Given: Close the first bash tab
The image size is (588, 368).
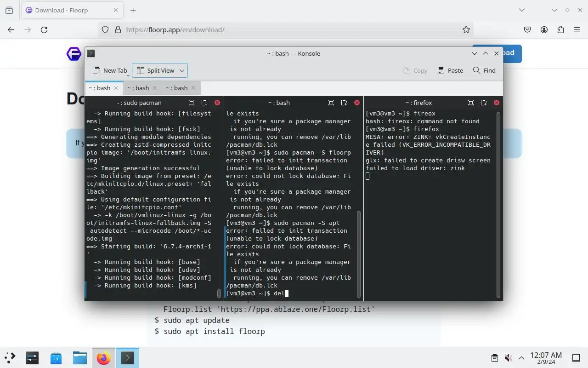Looking at the screenshot, I should pos(116,88).
